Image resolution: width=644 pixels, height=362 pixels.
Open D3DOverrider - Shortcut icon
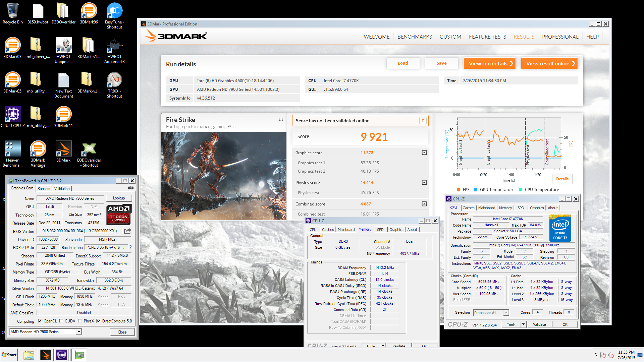tap(89, 154)
